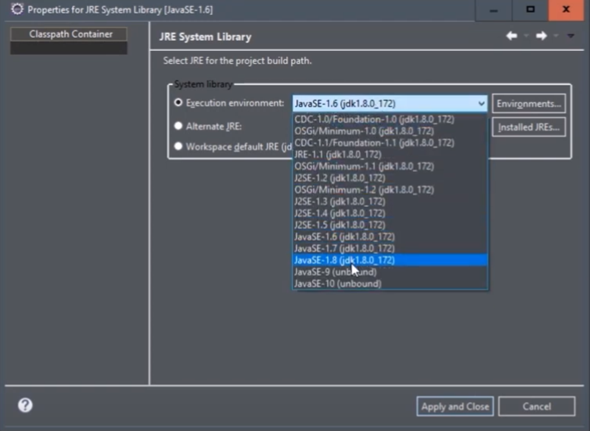Choose JRE-1.1 from the list
590x431 pixels.
pos(390,154)
